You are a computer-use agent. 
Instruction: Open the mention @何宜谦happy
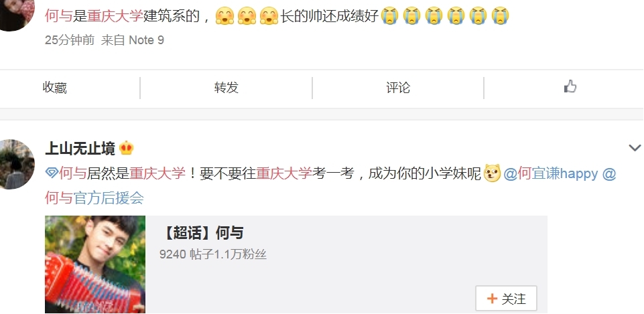tap(551, 173)
